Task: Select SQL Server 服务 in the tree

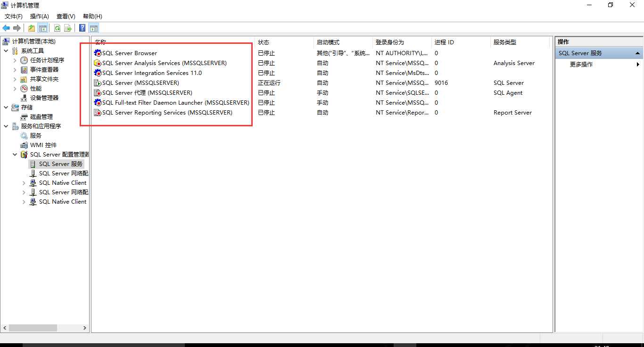Action: [x=61, y=164]
